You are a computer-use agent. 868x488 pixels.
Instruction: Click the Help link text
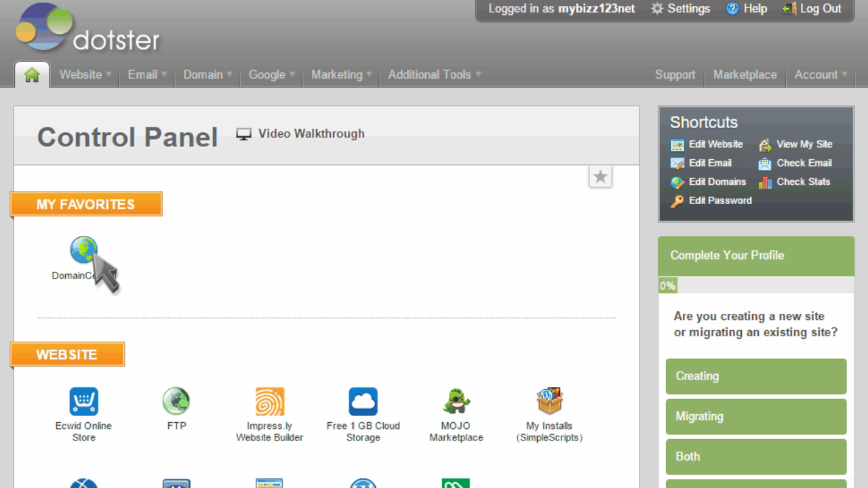pyautogui.click(x=755, y=9)
